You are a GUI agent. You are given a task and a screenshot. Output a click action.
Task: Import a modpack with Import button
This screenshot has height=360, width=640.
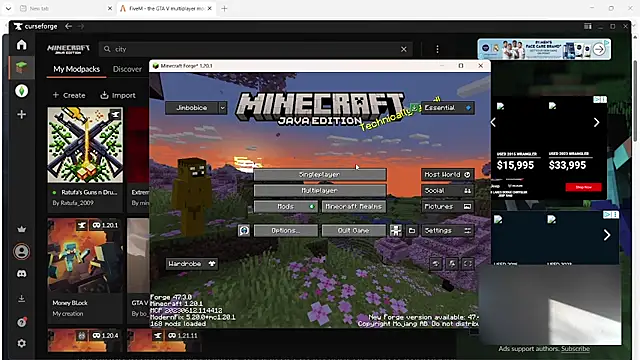click(x=118, y=95)
